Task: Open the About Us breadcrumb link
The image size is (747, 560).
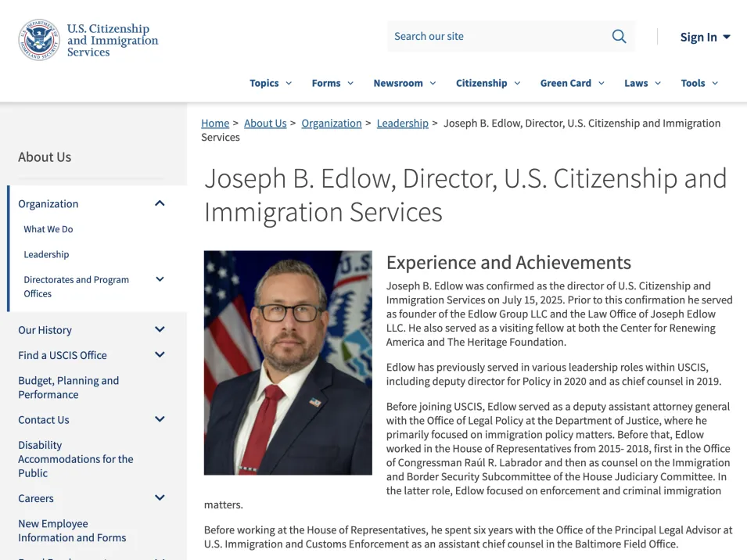Action: click(x=265, y=124)
